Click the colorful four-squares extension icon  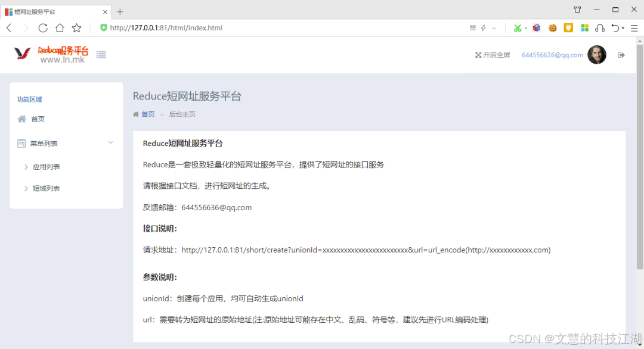[x=585, y=28]
